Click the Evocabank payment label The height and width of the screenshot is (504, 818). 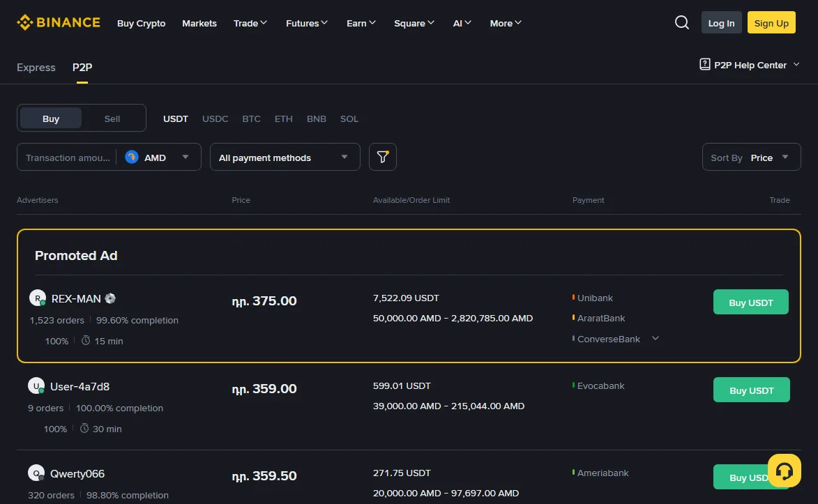(x=601, y=385)
